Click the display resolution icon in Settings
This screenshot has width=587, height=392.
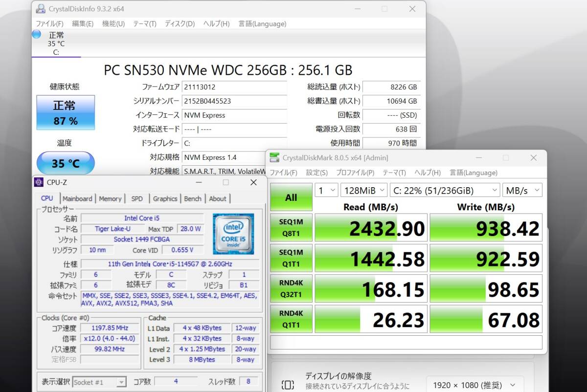(x=288, y=385)
